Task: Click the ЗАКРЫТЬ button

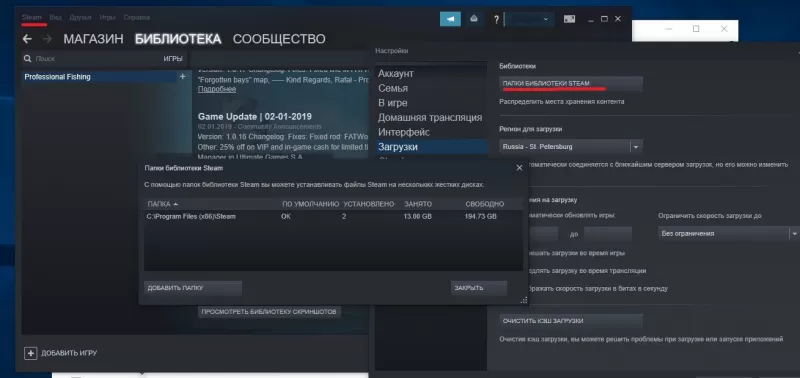Action: click(479, 288)
